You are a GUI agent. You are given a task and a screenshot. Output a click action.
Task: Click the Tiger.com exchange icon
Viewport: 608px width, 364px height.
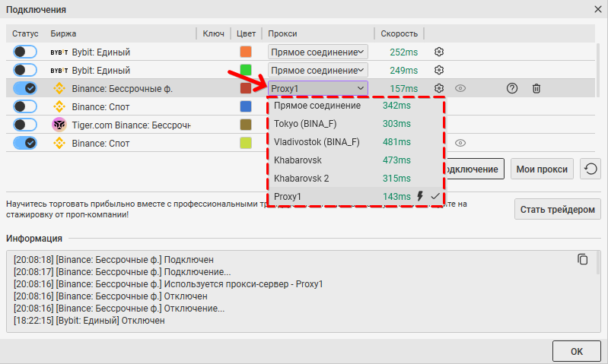click(x=59, y=125)
